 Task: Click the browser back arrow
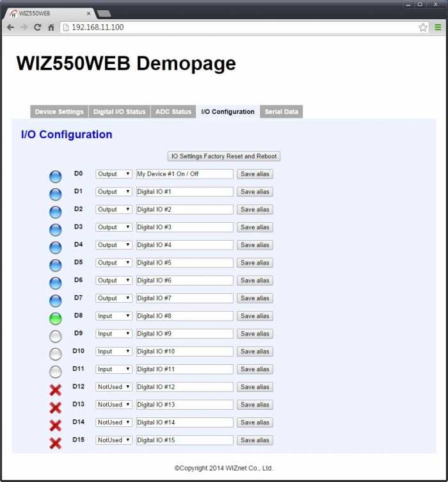pyautogui.click(x=10, y=28)
